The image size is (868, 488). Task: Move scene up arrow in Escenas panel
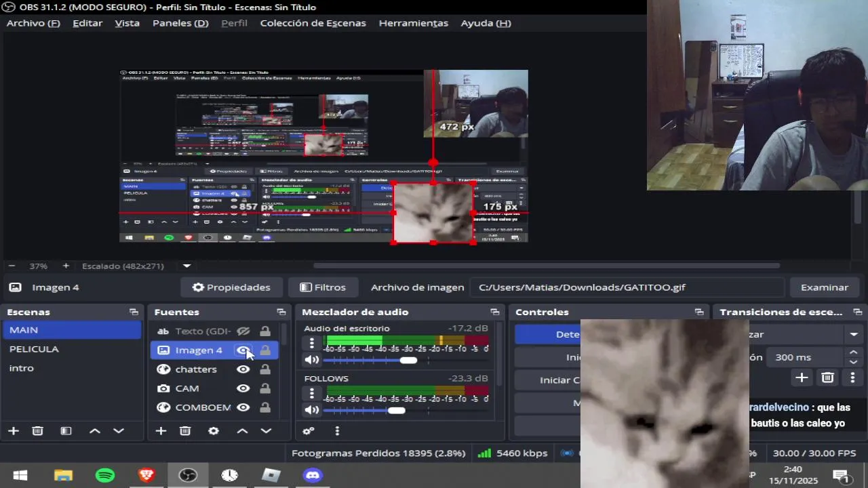(x=95, y=431)
